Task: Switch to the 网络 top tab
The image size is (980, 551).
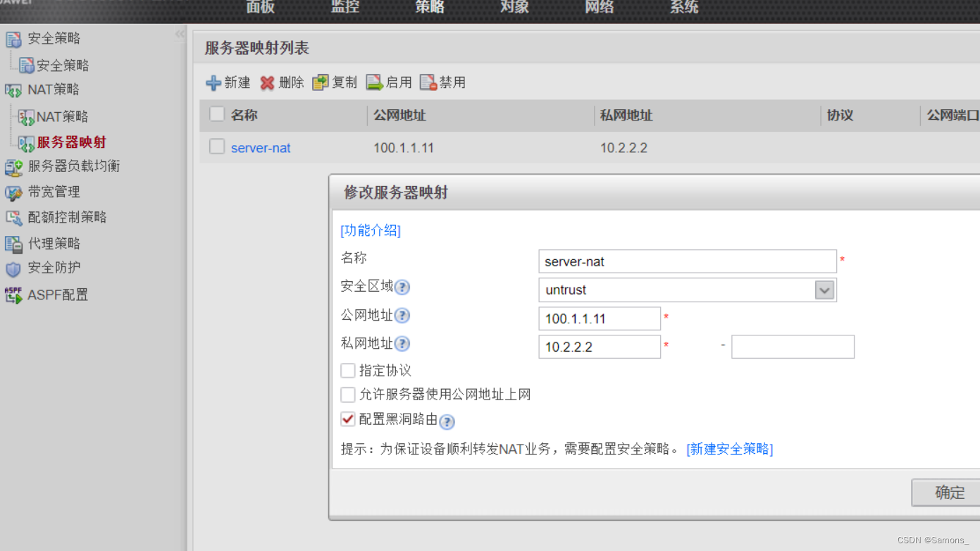Action: 600,7
